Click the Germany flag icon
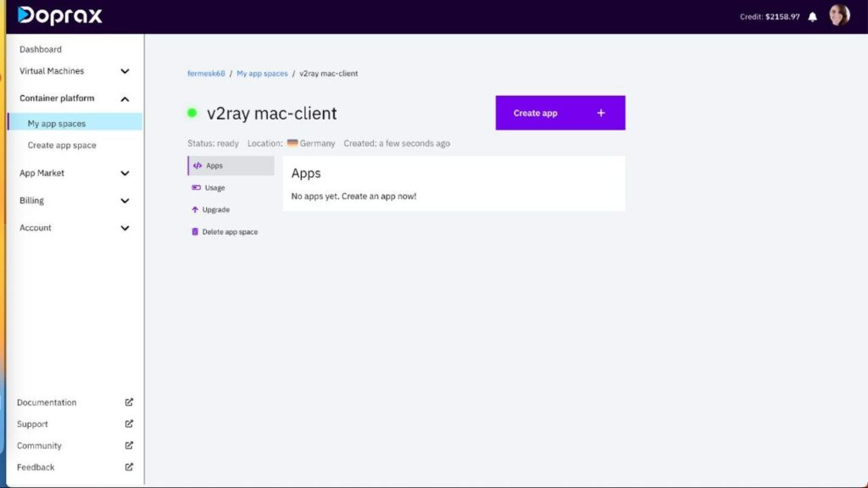The image size is (868, 488). (292, 142)
